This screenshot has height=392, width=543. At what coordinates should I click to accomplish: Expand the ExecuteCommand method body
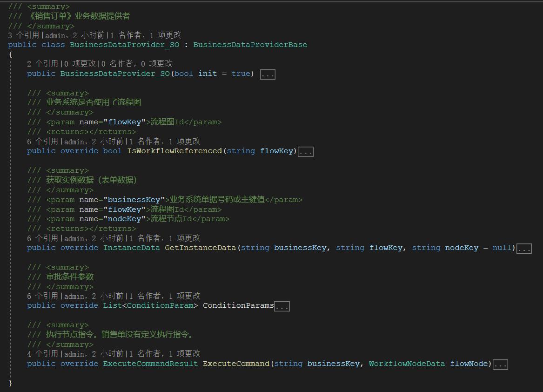(x=500, y=364)
